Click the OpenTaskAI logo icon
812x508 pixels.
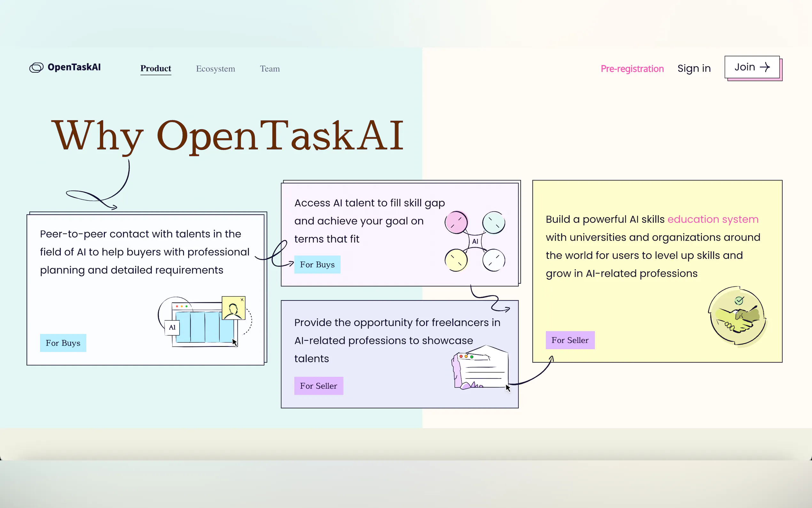pos(36,67)
